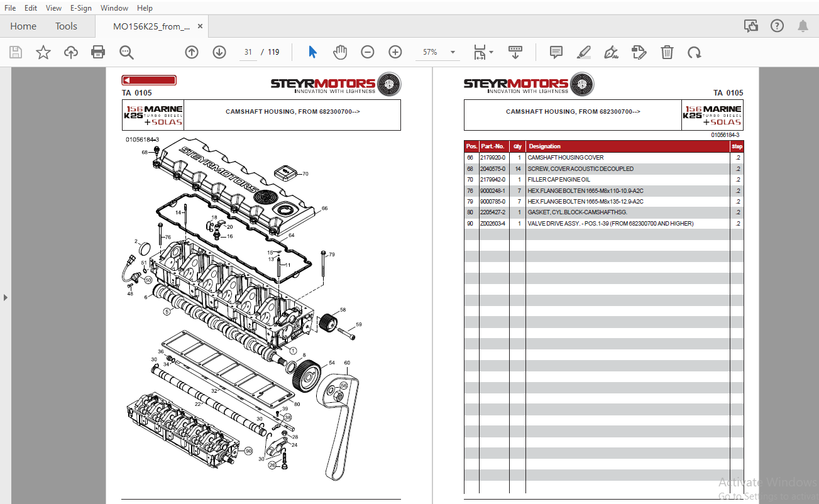Print the document
The width and height of the screenshot is (819, 504).
click(99, 52)
